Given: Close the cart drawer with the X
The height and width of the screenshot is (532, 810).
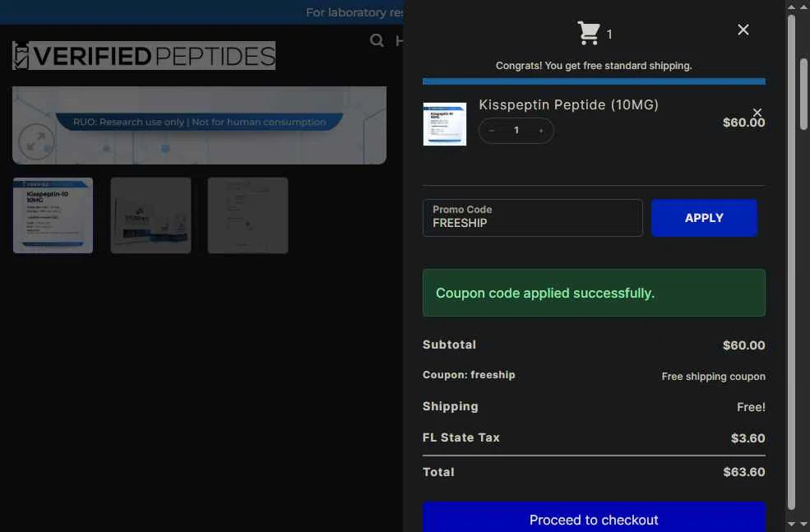Looking at the screenshot, I should [743, 30].
